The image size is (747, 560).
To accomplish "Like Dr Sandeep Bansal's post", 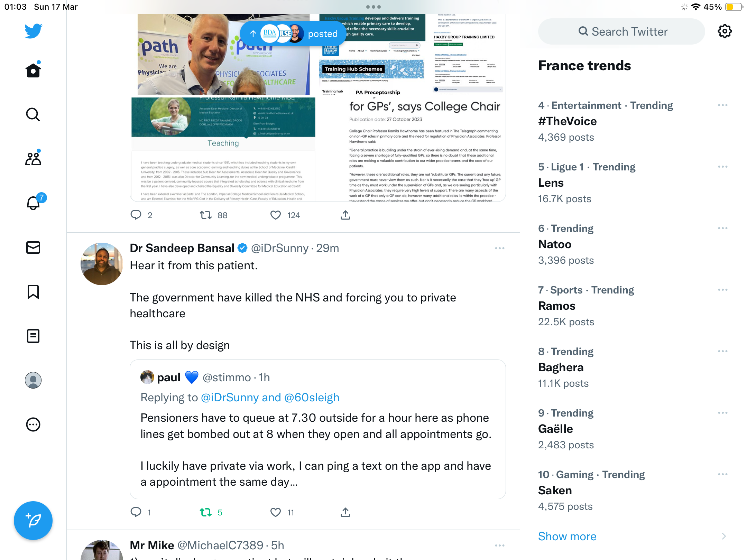I will [276, 512].
